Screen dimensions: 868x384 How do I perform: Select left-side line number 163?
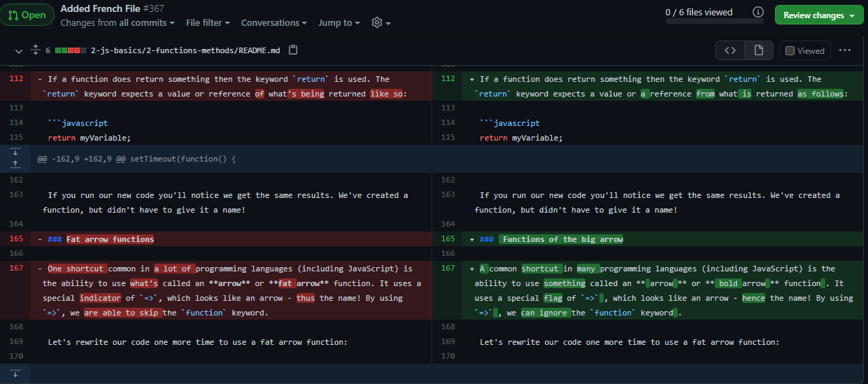(16, 195)
